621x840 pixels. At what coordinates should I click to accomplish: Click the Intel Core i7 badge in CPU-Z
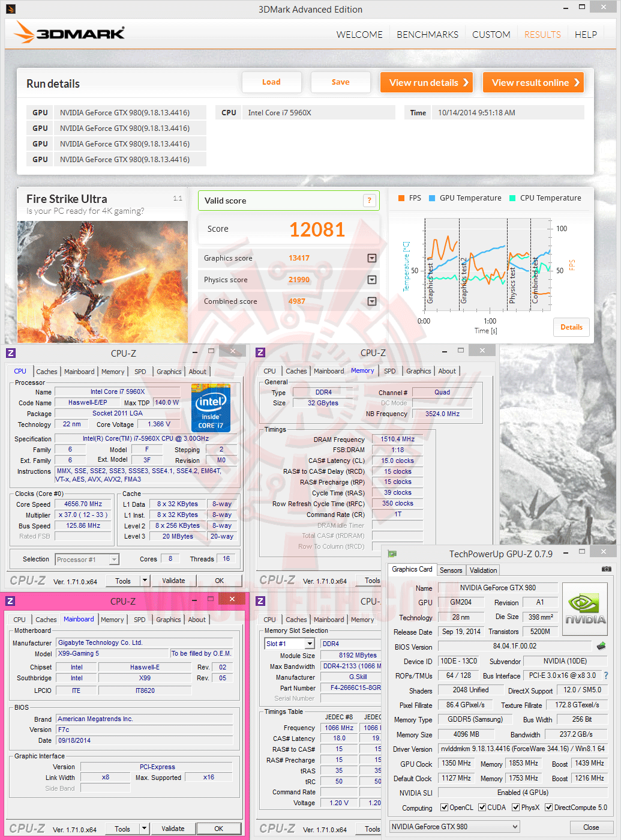click(211, 408)
